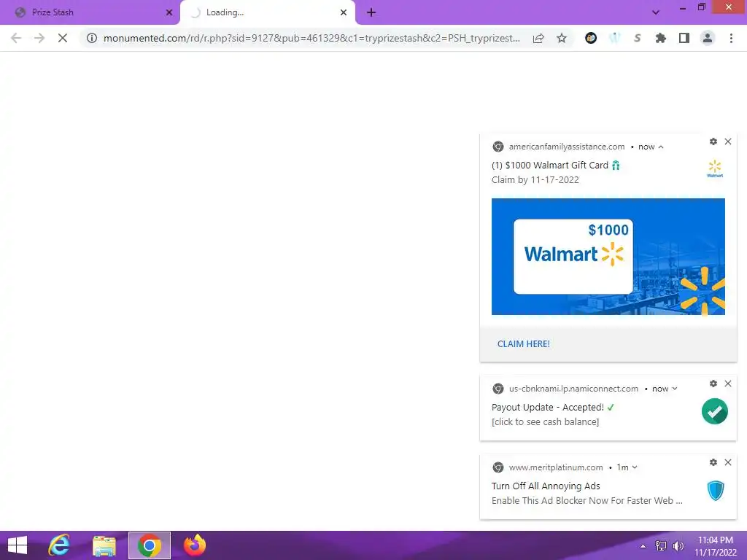Open the S extension icon
This screenshot has height=560, width=747.
click(638, 38)
